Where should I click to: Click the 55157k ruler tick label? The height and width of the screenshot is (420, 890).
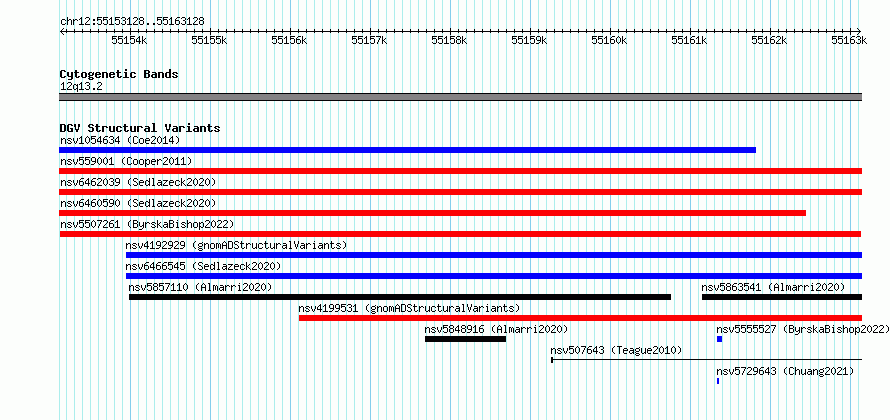(x=370, y=41)
